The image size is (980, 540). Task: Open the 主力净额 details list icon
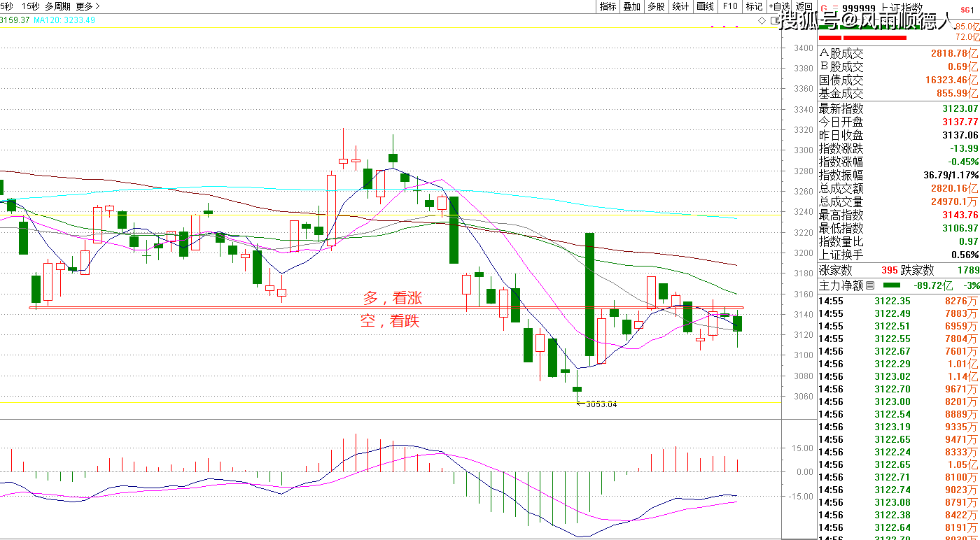(x=870, y=285)
